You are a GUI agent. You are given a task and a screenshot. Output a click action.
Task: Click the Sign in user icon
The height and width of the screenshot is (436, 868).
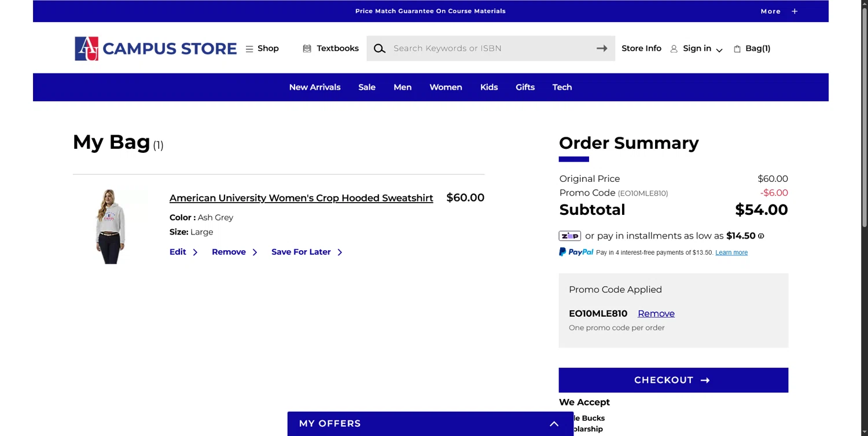click(x=674, y=49)
